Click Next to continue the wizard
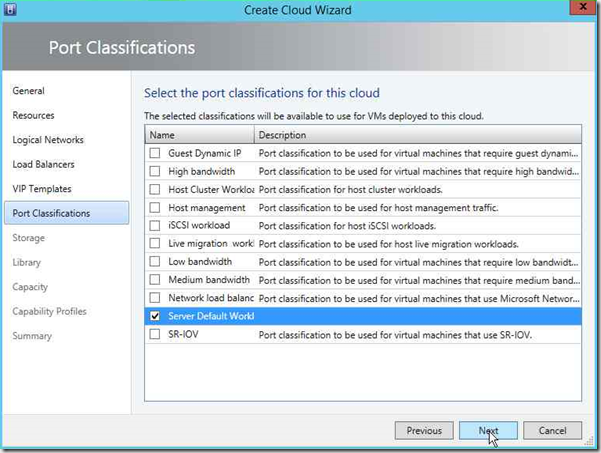Viewport: 601px width, 453px height. coord(488,431)
